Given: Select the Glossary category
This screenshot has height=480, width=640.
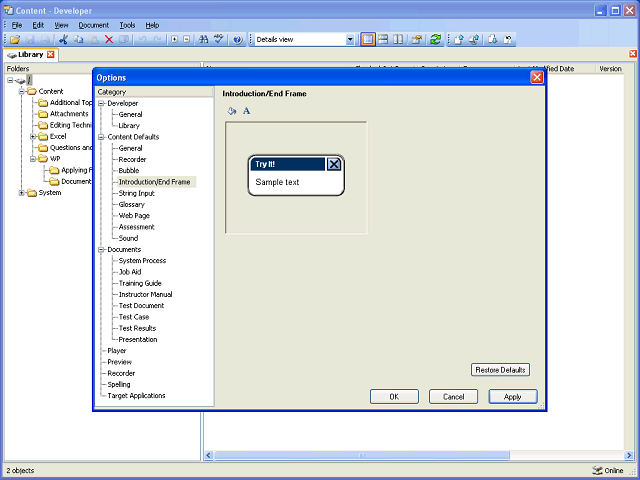Looking at the screenshot, I should coord(131,204).
